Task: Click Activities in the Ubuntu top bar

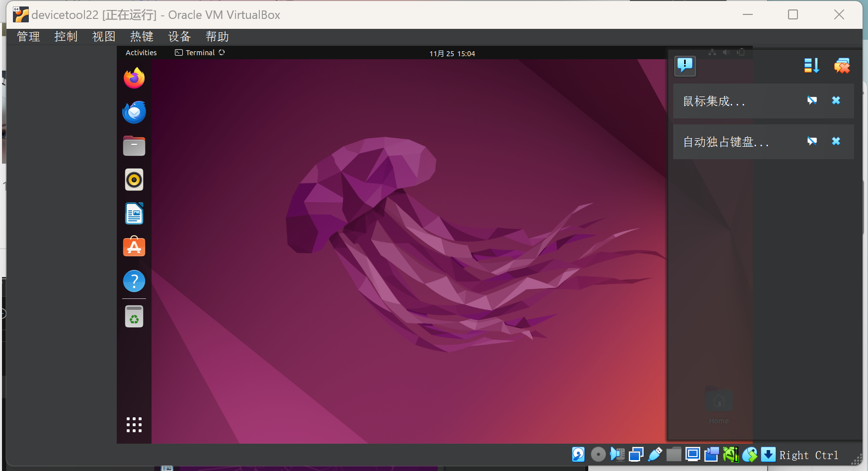Action: (141, 53)
